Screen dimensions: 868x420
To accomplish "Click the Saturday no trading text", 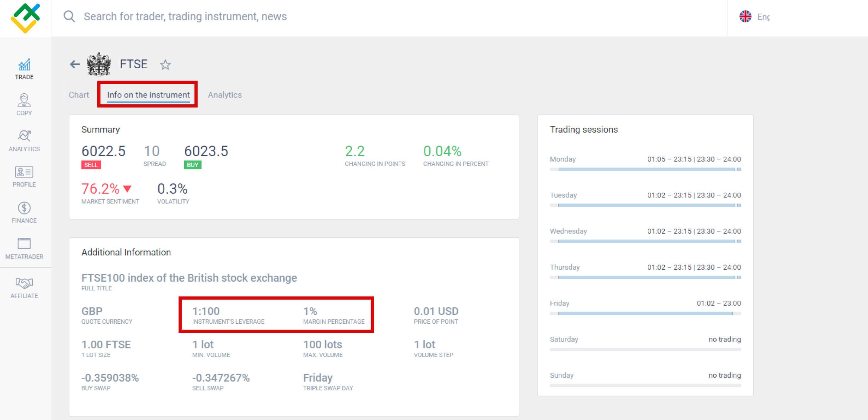I will coord(724,339).
